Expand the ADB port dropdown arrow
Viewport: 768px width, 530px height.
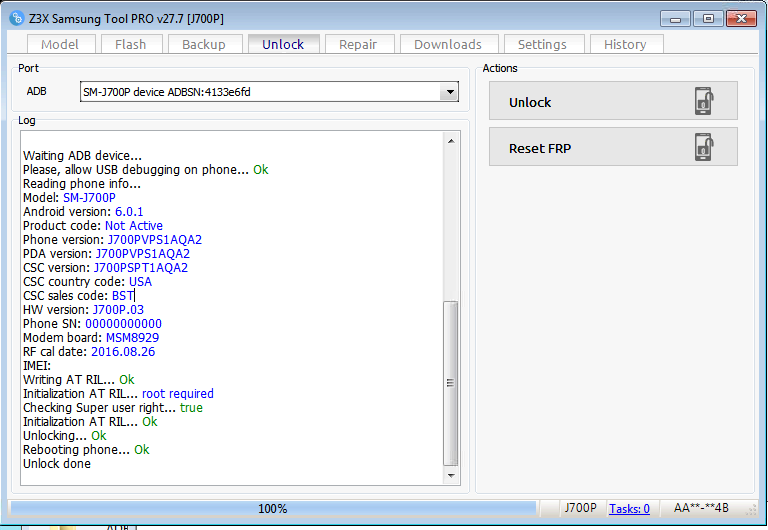pos(449,92)
